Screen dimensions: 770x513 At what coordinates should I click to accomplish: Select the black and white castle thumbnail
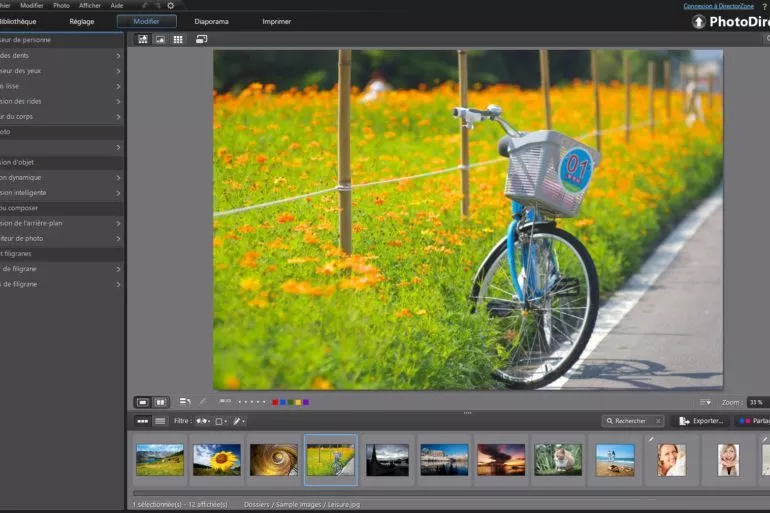[x=387, y=460]
